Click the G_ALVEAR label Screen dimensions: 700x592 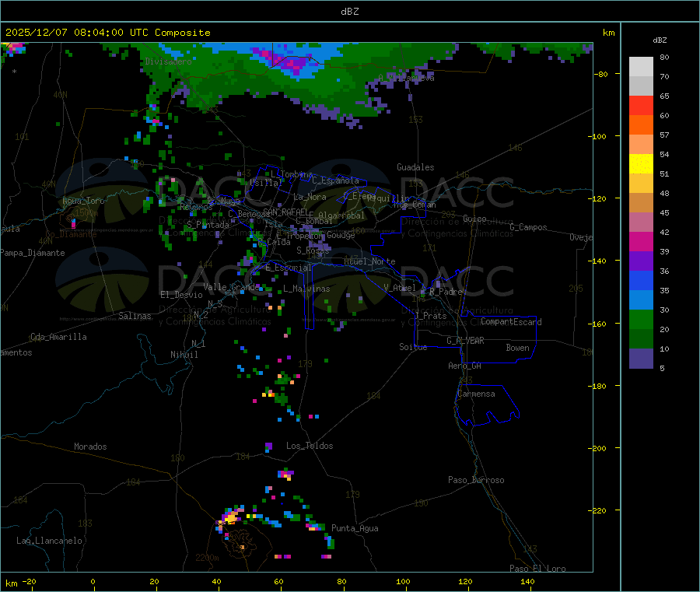[x=465, y=341]
